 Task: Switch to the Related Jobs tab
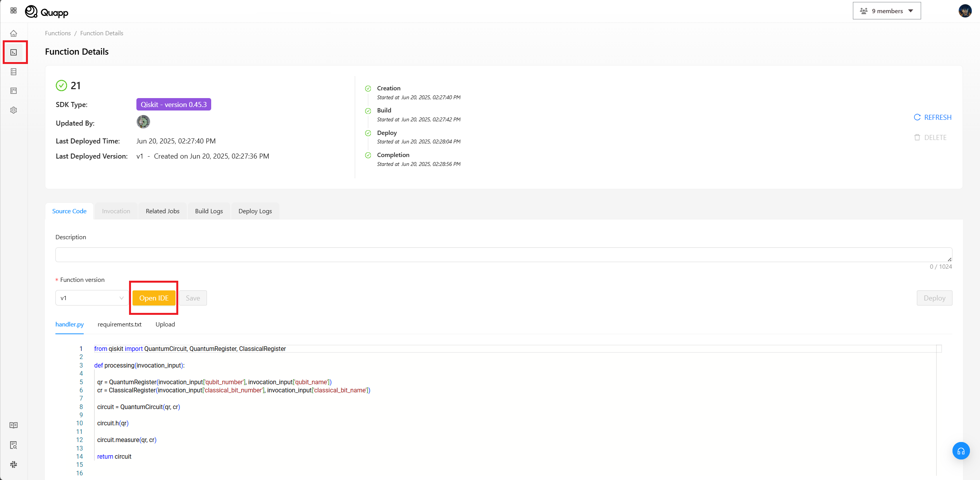point(162,211)
